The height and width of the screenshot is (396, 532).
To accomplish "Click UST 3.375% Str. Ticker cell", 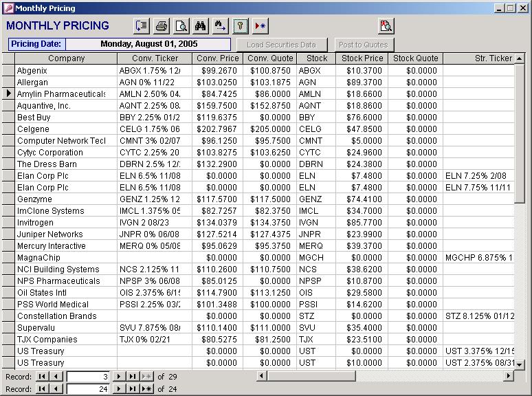I will click(x=479, y=351).
